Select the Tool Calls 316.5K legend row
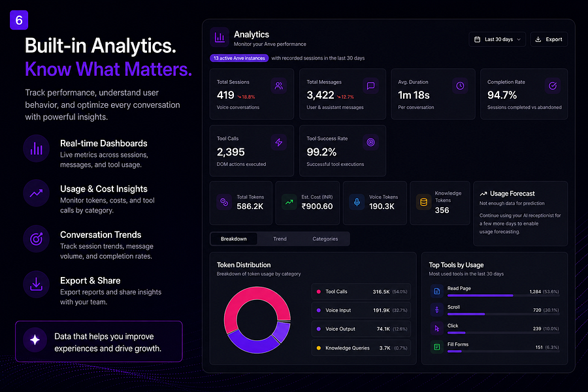 point(361,291)
